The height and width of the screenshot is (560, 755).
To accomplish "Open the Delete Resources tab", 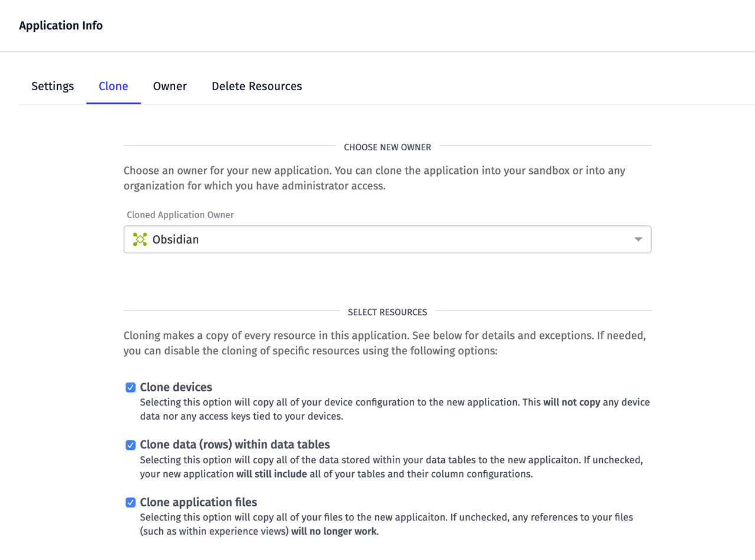I will coord(257,86).
